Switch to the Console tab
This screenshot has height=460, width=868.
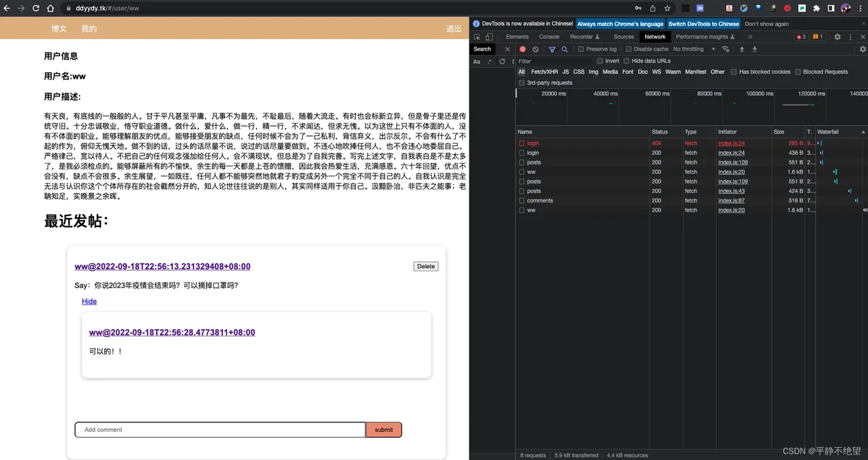pyautogui.click(x=549, y=37)
